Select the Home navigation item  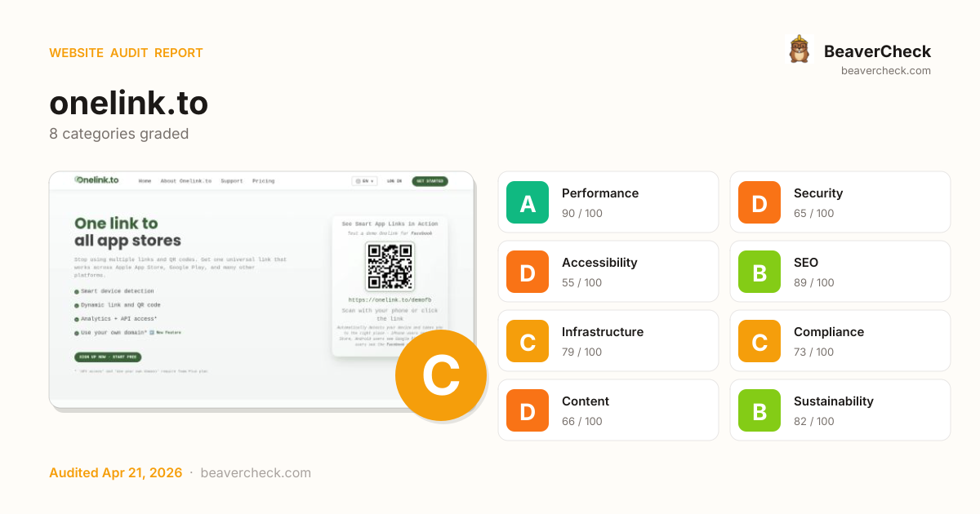(x=145, y=181)
